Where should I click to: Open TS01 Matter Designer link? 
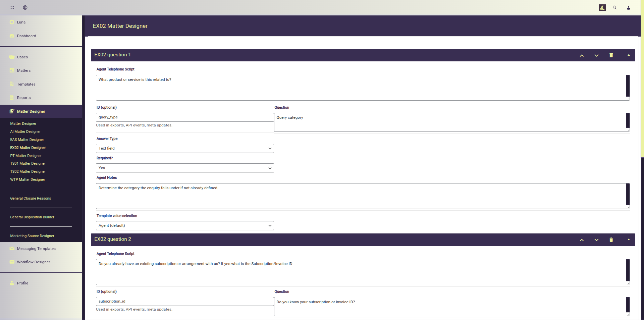[x=28, y=163]
